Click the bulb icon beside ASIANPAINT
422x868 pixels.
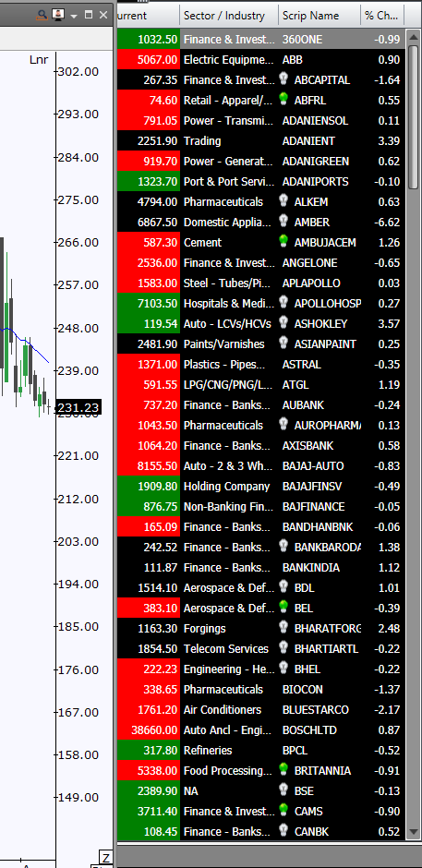click(283, 344)
